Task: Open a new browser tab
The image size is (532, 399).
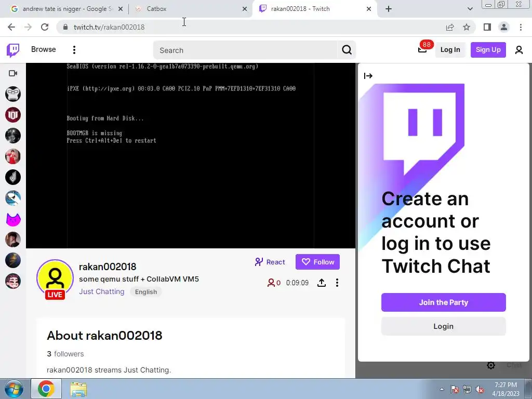Action: 389,9
